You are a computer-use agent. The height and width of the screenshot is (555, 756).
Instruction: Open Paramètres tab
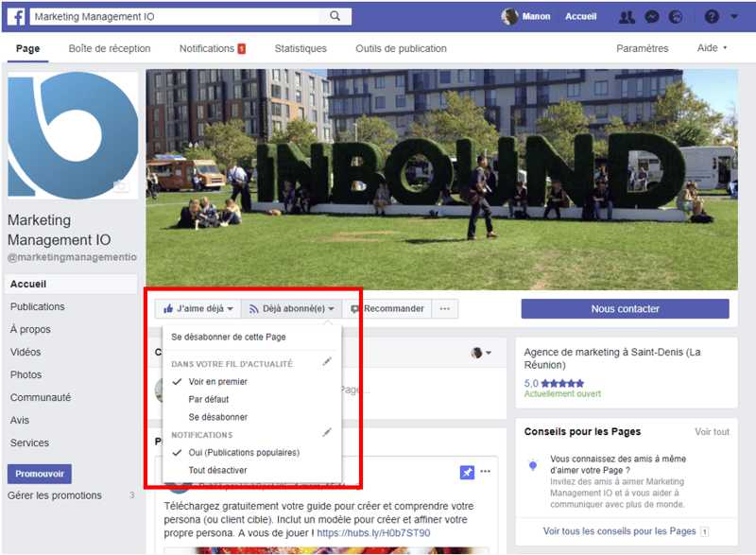(x=643, y=49)
